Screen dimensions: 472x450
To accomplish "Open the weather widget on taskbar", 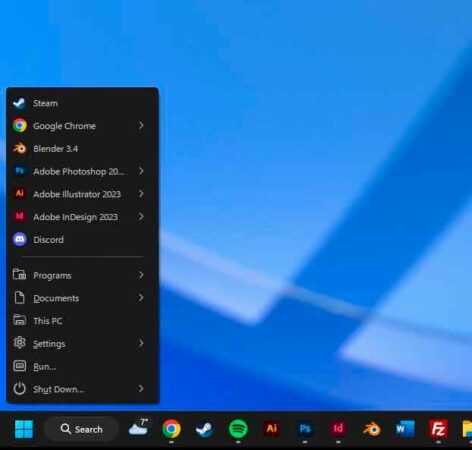I will click(138, 428).
